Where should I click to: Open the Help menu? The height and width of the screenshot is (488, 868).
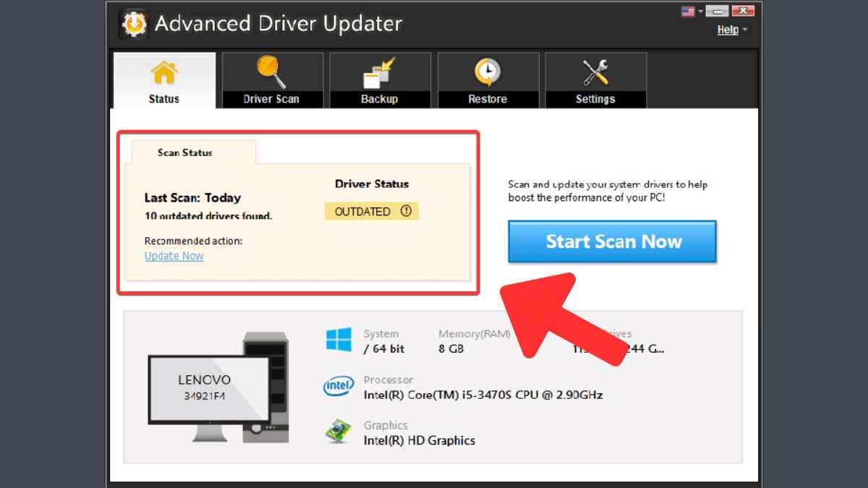coord(731,30)
